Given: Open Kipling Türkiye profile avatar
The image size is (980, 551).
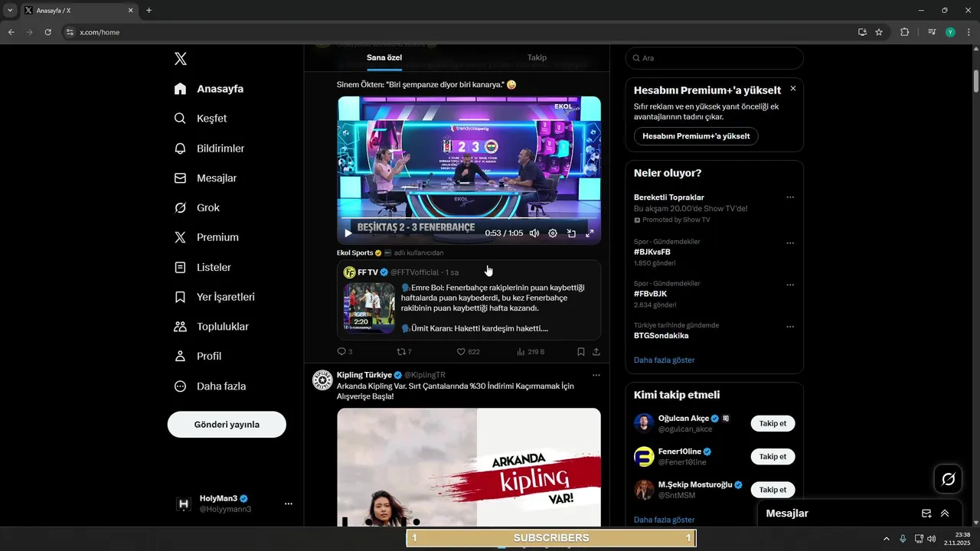Looking at the screenshot, I should [x=322, y=380].
